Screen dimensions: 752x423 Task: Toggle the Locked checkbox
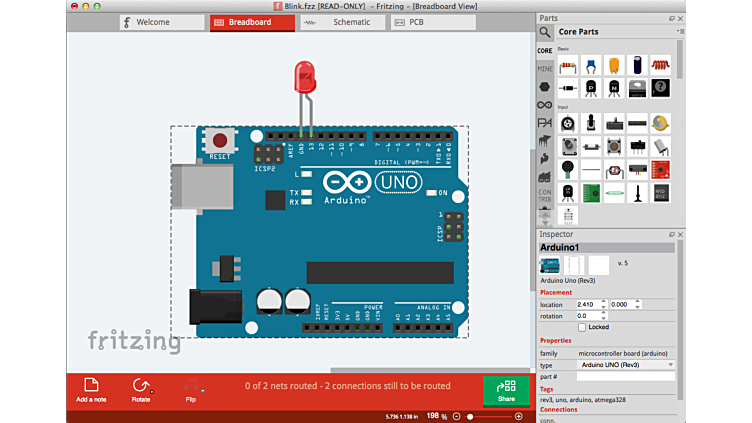click(x=582, y=327)
